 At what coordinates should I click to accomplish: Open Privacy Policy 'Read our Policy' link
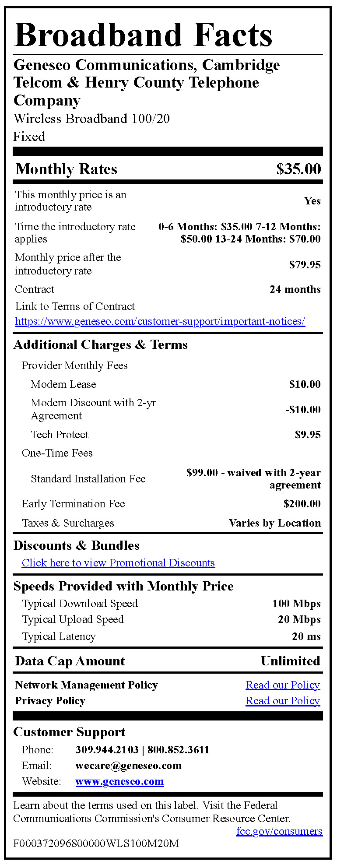(283, 701)
